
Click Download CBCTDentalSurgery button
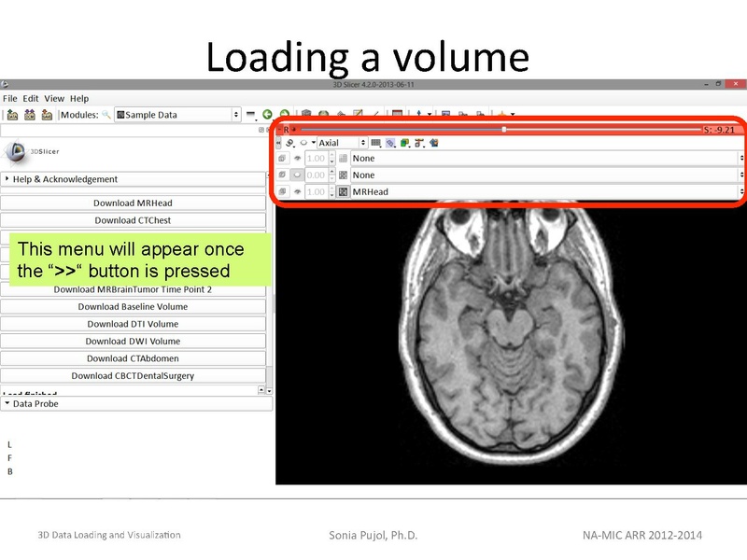tap(133, 376)
